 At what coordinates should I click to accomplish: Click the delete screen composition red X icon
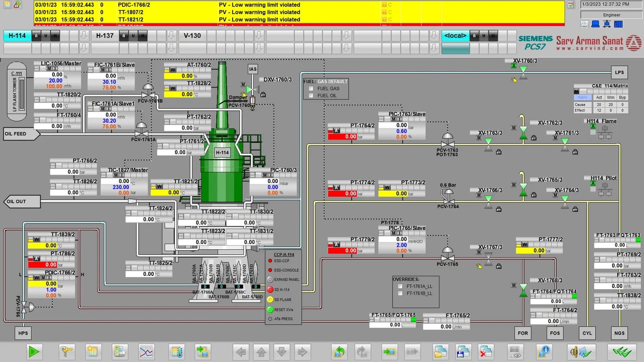(x=486, y=352)
